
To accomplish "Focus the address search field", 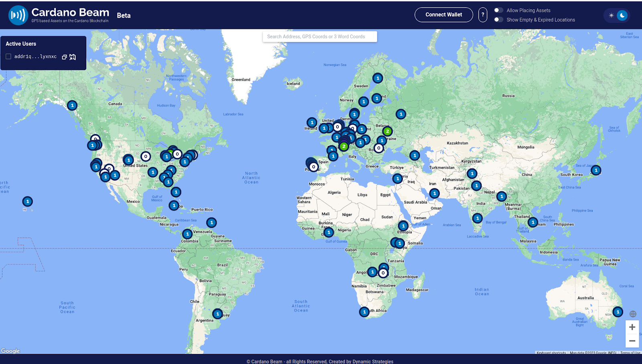I will coord(320,37).
